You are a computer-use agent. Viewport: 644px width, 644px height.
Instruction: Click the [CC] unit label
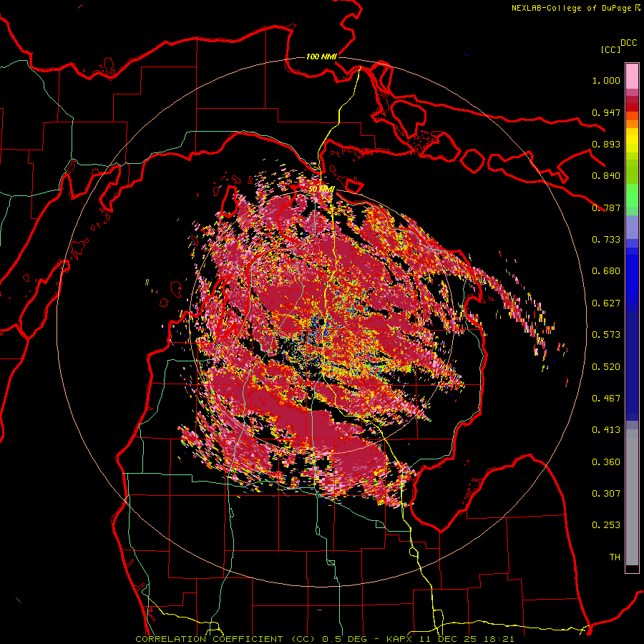[x=610, y=49]
